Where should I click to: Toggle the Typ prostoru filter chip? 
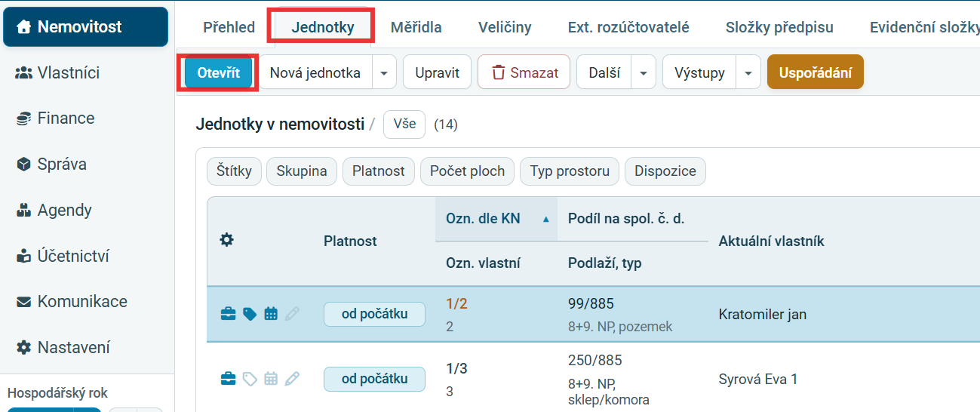(x=570, y=171)
